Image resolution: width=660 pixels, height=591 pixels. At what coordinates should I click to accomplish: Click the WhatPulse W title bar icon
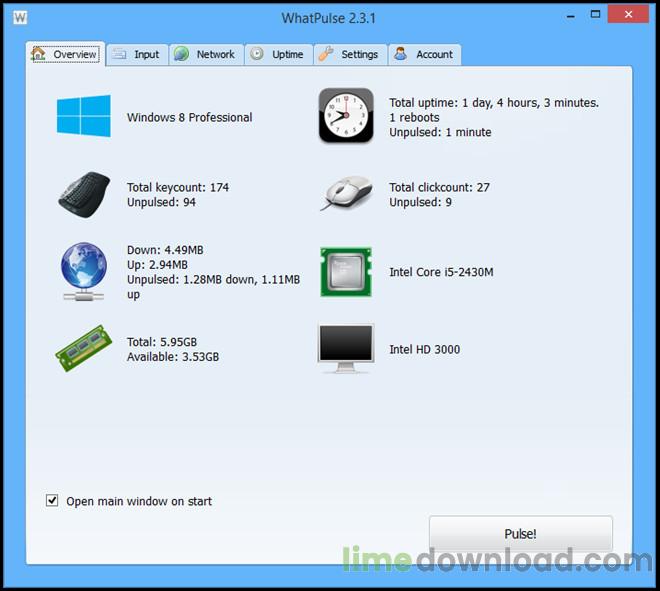click(x=20, y=18)
